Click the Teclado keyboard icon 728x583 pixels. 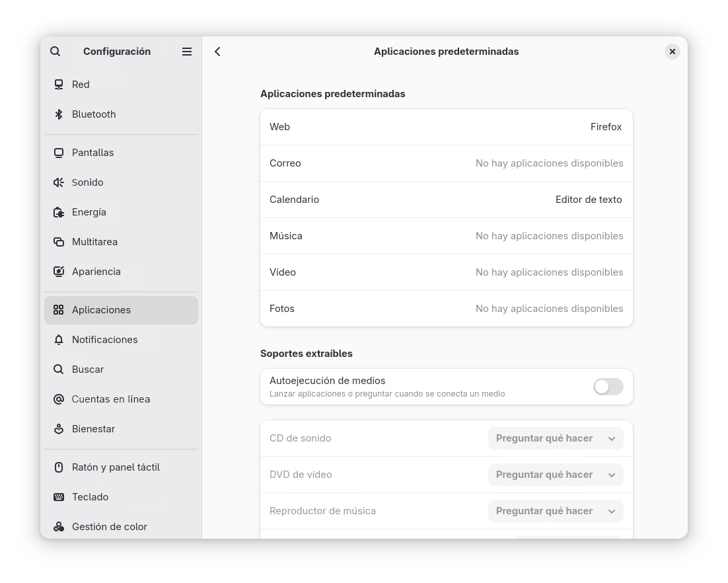tap(58, 496)
